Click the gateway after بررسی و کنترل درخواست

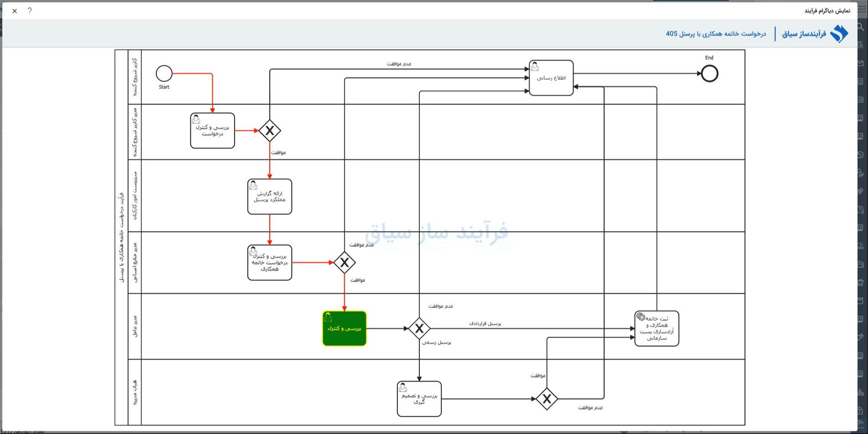tap(270, 131)
